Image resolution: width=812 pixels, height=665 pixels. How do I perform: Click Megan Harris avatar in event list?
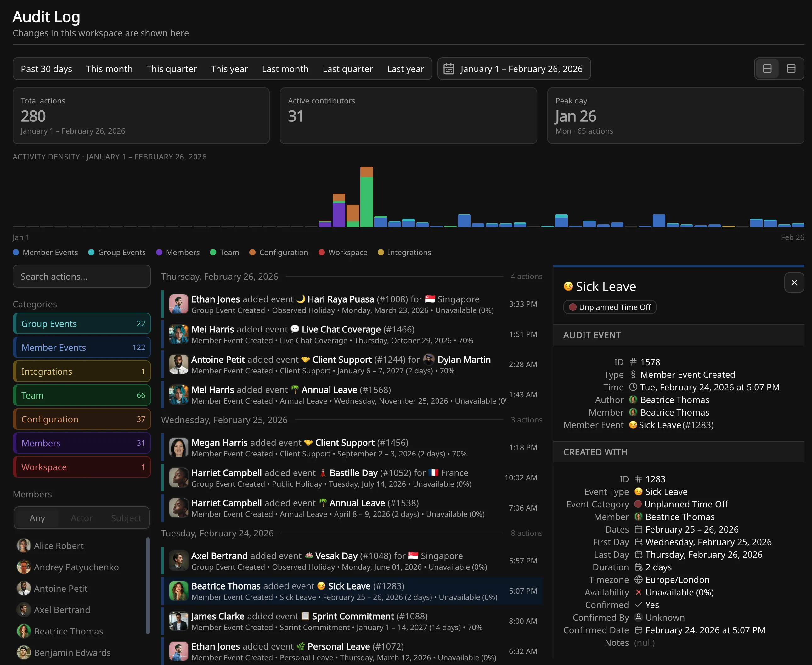click(x=178, y=447)
